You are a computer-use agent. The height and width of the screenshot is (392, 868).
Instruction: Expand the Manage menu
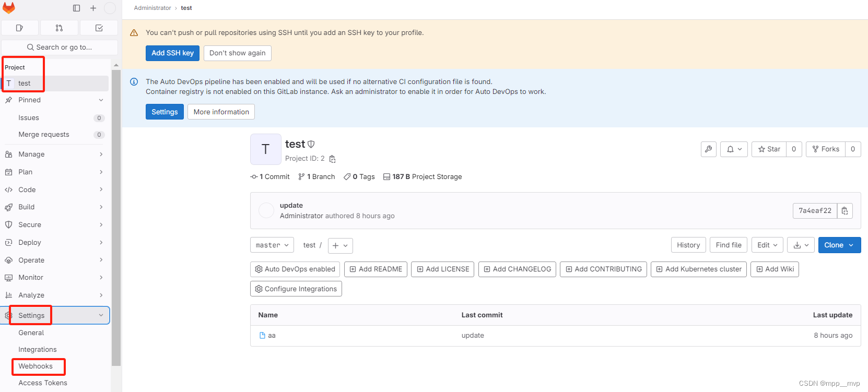55,155
